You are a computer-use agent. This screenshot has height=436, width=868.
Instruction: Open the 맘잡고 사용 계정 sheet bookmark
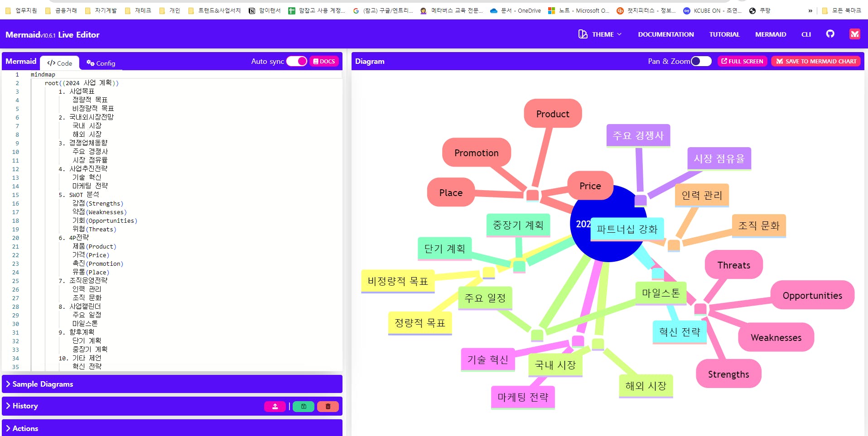coord(317,10)
